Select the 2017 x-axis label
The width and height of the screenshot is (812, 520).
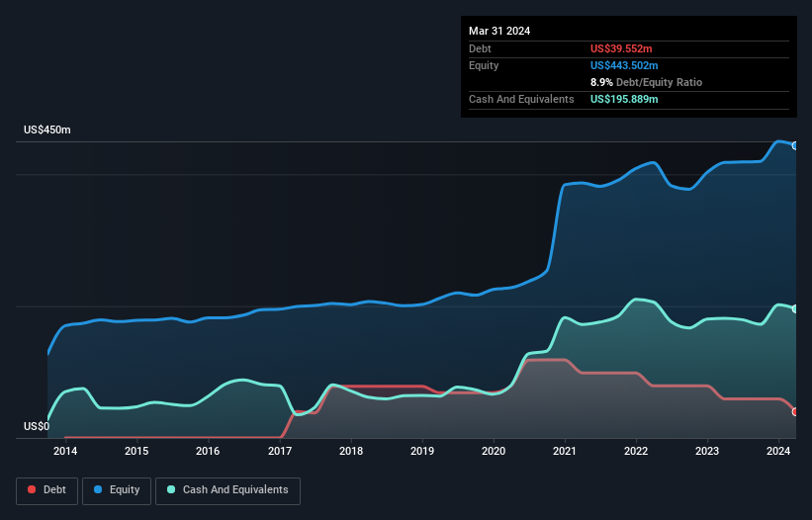tap(280, 451)
